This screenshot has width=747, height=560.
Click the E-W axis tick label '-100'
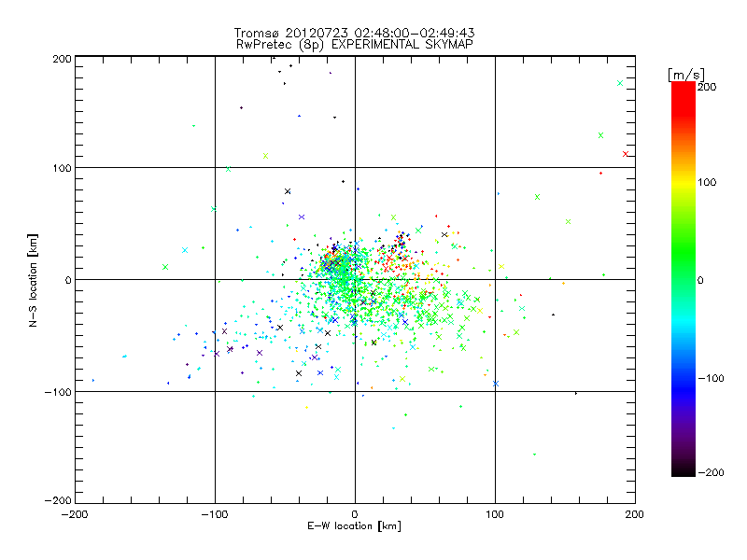pyautogui.click(x=215, y=514)
